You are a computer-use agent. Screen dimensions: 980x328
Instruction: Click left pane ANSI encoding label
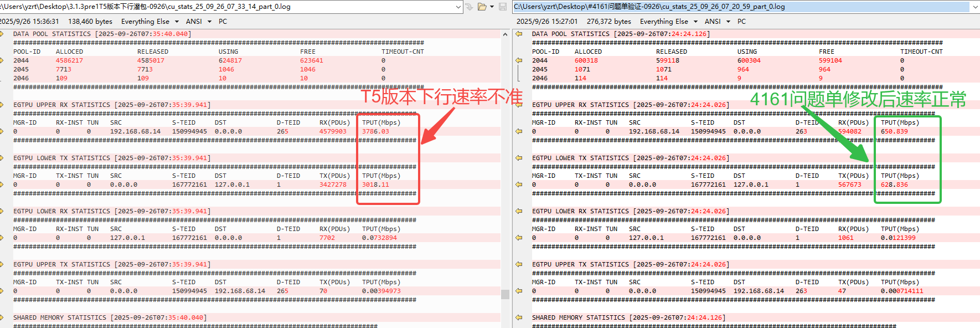point(194,22)
